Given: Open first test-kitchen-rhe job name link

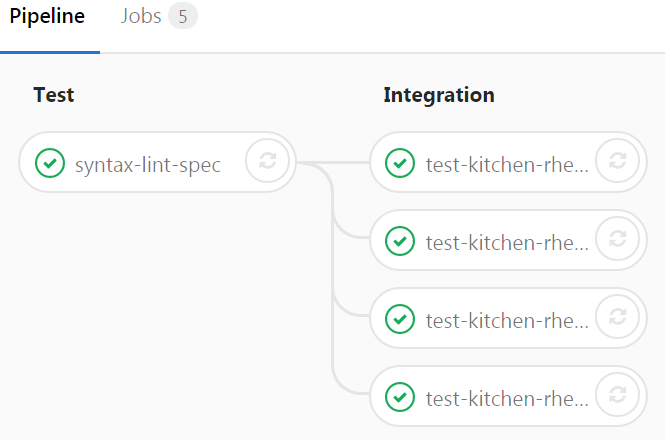Looking at the screenshot, I should pos(507,162).
